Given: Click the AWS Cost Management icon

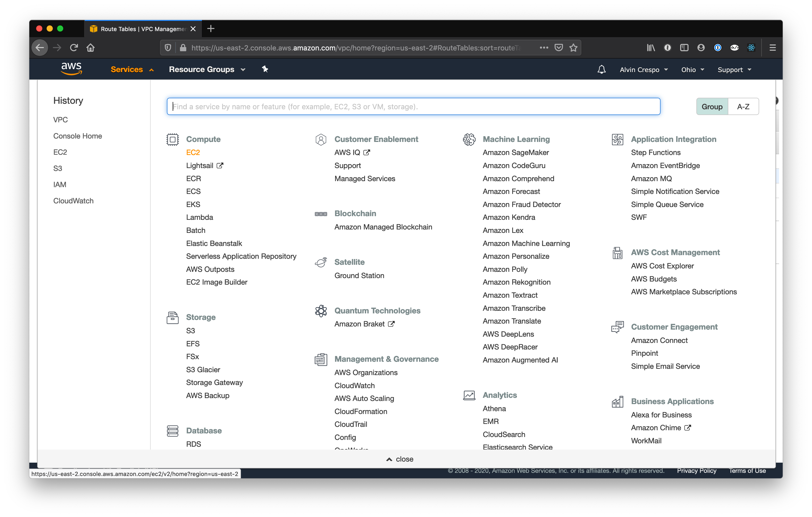Looking at the screenshot, I should [618, 253].
